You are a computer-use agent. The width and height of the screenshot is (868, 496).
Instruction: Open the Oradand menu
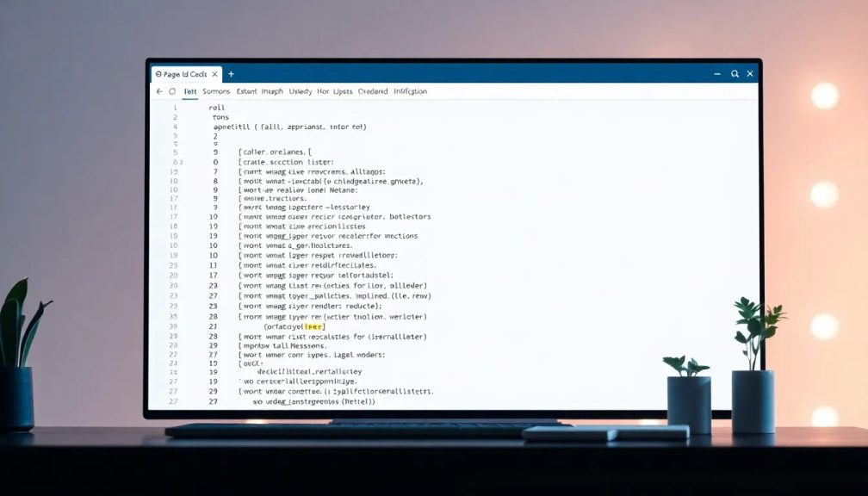click(373, 91)
